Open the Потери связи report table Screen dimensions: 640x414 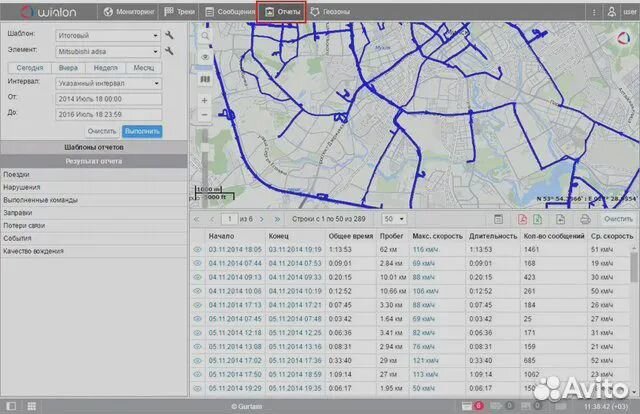point(94,225)
